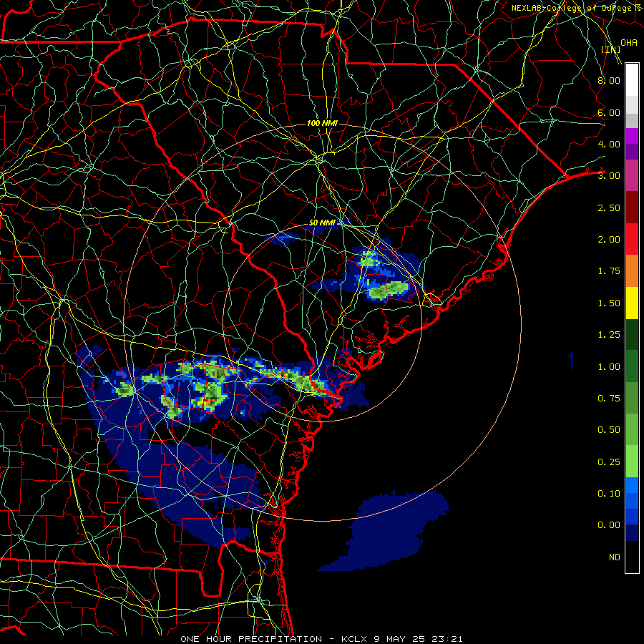Click the "3.00" legend value
Image resolution: width=644 pixels, height=644 pixels.
[609, 176]
